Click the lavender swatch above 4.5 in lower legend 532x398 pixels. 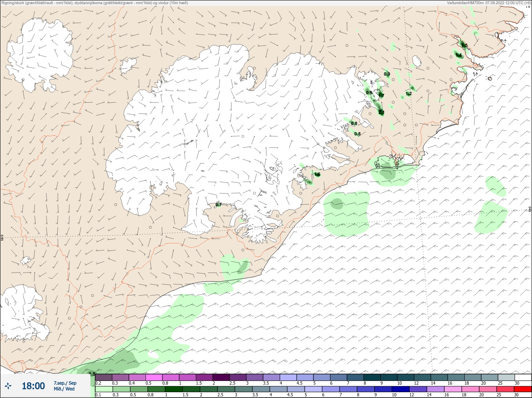pyautogui.click(x=296, y=389)
